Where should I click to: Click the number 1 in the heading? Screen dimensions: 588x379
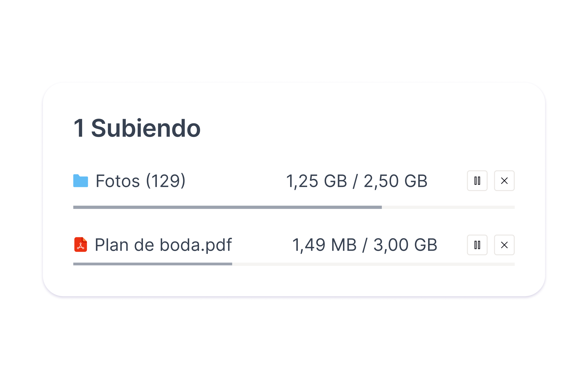79,128
